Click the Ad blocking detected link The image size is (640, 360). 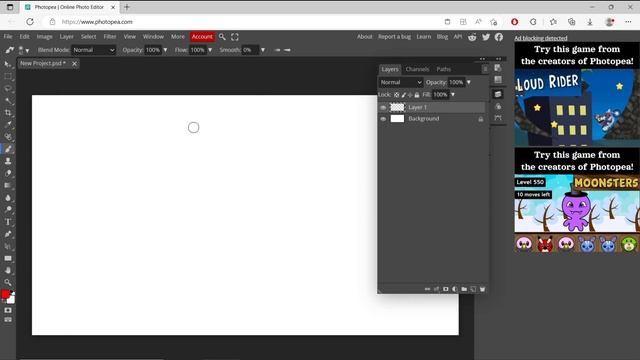pyautogui.click(x=541, y=38)
